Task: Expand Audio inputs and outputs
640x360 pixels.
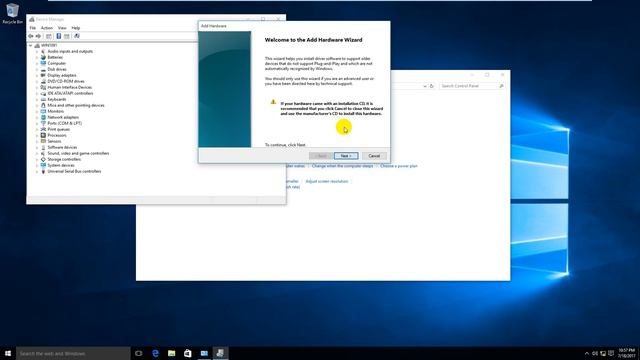Action: click(37, 51)
